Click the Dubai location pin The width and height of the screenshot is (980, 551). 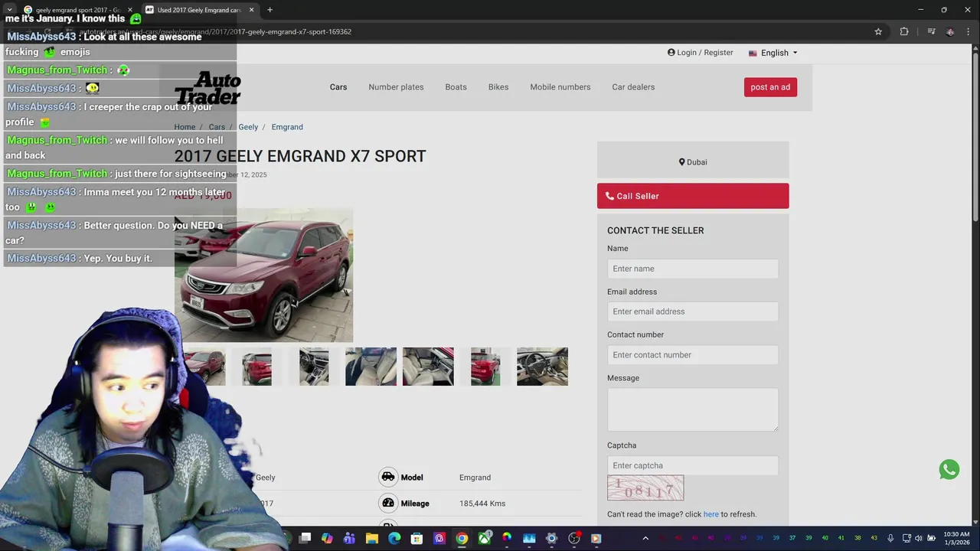pyautogui.click(x=681, y=162)
